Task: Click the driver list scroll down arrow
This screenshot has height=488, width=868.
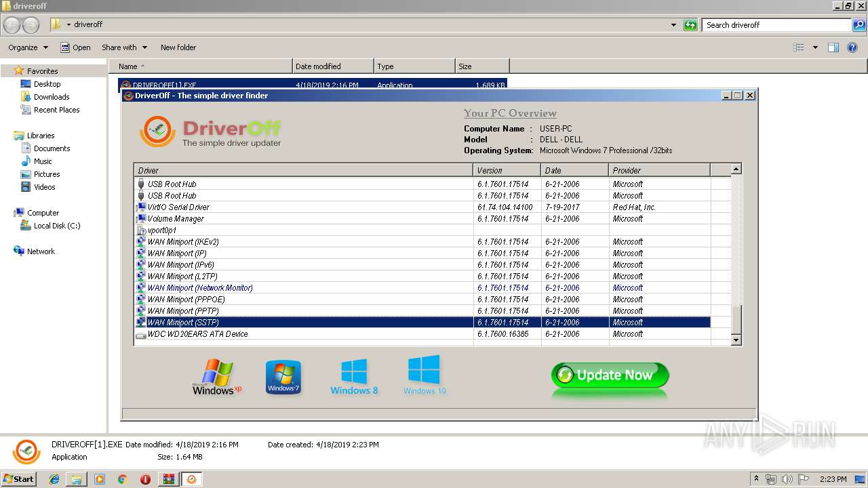Action: tap(736, 340)
